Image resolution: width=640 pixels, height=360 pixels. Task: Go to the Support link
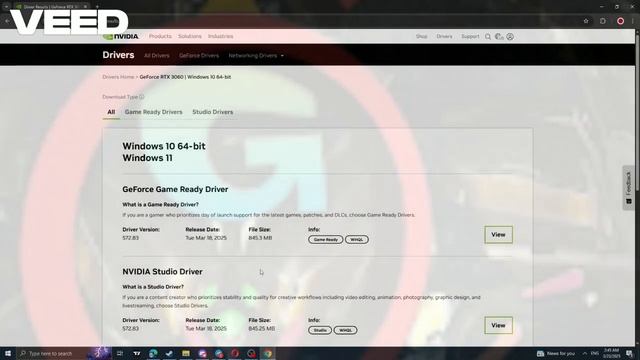pyautogui.click(x=470, y=36)
